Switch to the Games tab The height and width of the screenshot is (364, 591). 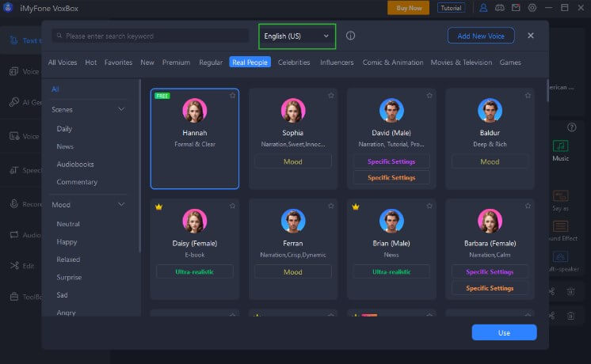[x=510, y=63]
